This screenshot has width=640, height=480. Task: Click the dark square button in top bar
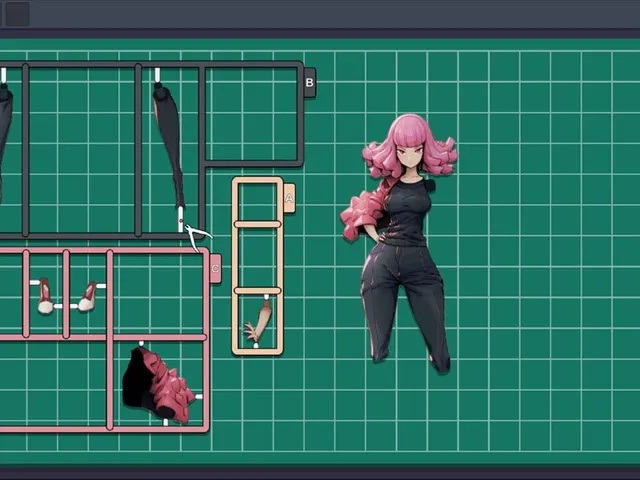coord(17,13)
